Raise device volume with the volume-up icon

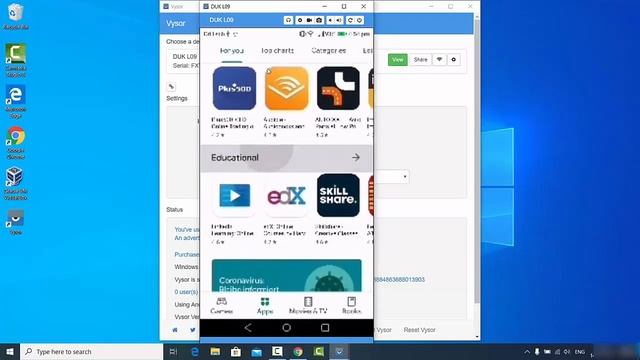tap(339, 20)
